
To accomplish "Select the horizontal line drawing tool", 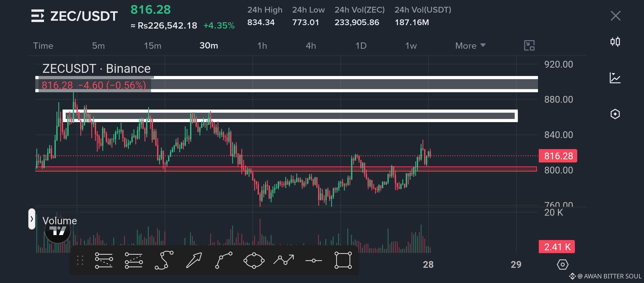I will click(x=313, y=260).
